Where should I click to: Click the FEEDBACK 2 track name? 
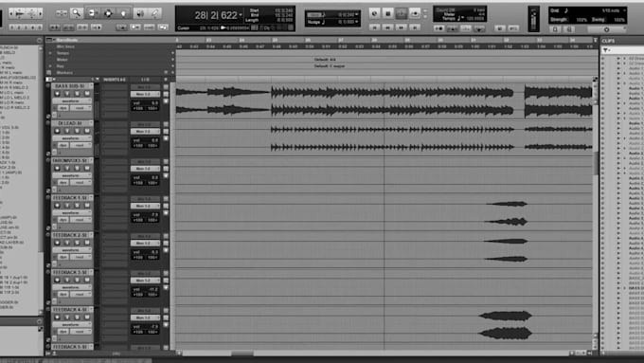70,235
